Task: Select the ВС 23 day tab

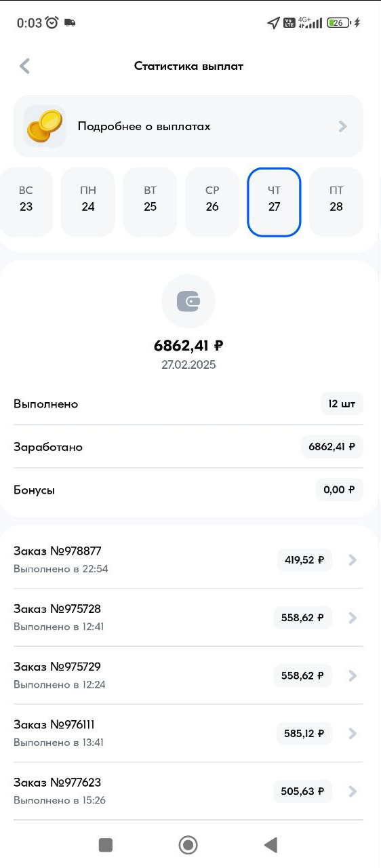Action: (26, 202)
